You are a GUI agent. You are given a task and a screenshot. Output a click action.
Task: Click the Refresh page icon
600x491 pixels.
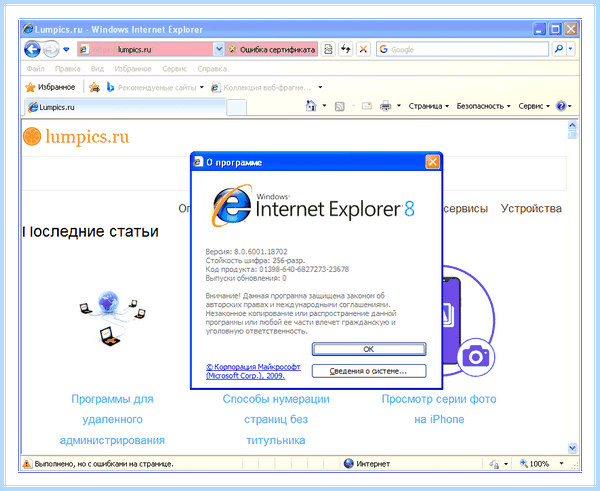pyautogui.click(x=346, y=49)
